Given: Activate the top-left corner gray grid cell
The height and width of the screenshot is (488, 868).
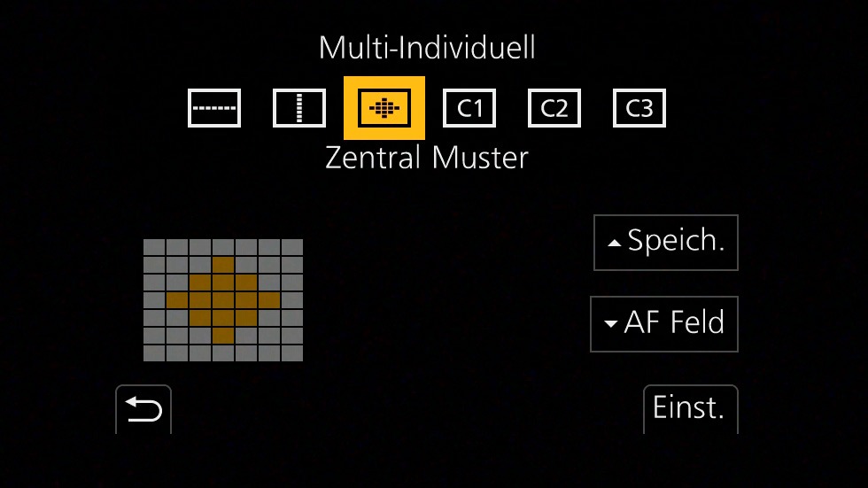Looking at the screenshot, I should click(154, 247).
